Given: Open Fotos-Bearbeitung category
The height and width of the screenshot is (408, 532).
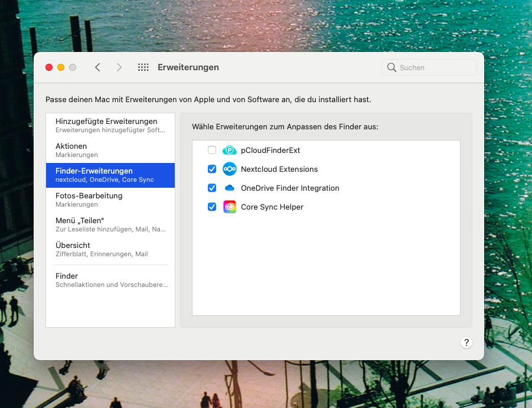Looking at the screenshot, I should click(x=110, y=200).
